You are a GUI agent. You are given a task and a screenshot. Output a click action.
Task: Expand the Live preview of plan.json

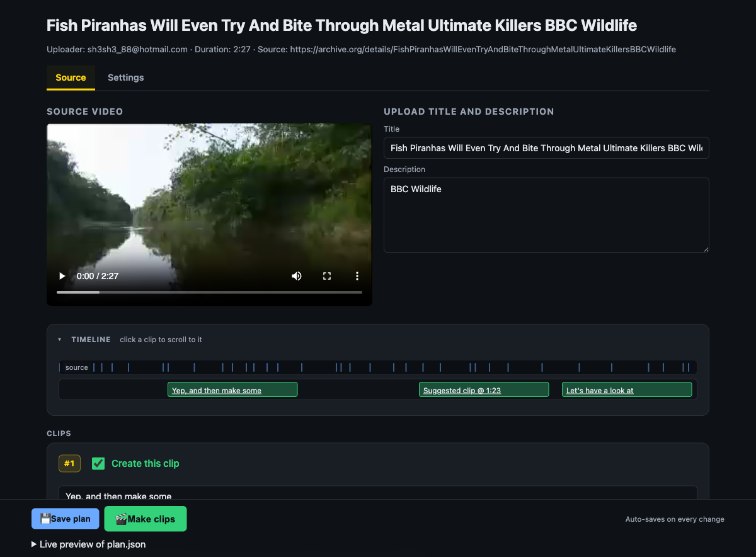click(x=88, y=544)
